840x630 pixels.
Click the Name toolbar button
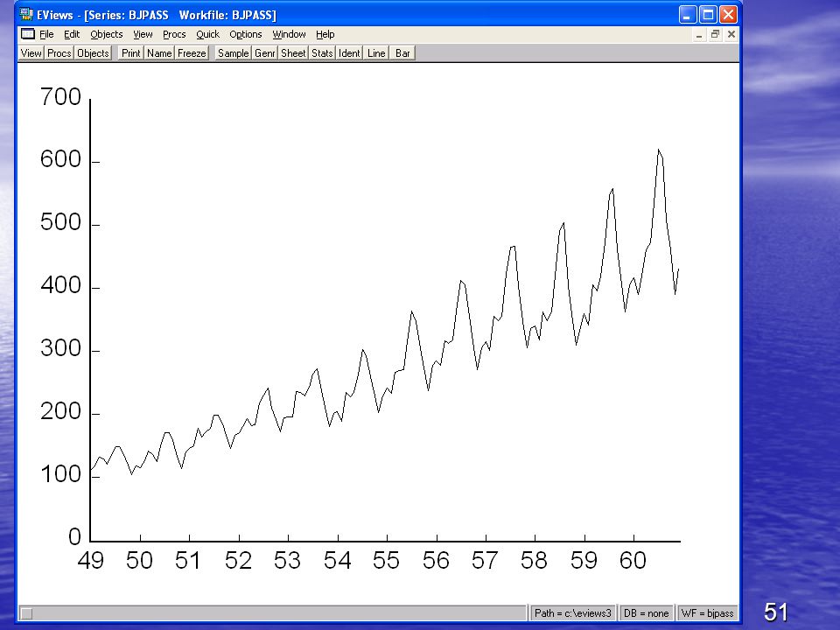tap(159, 53)
